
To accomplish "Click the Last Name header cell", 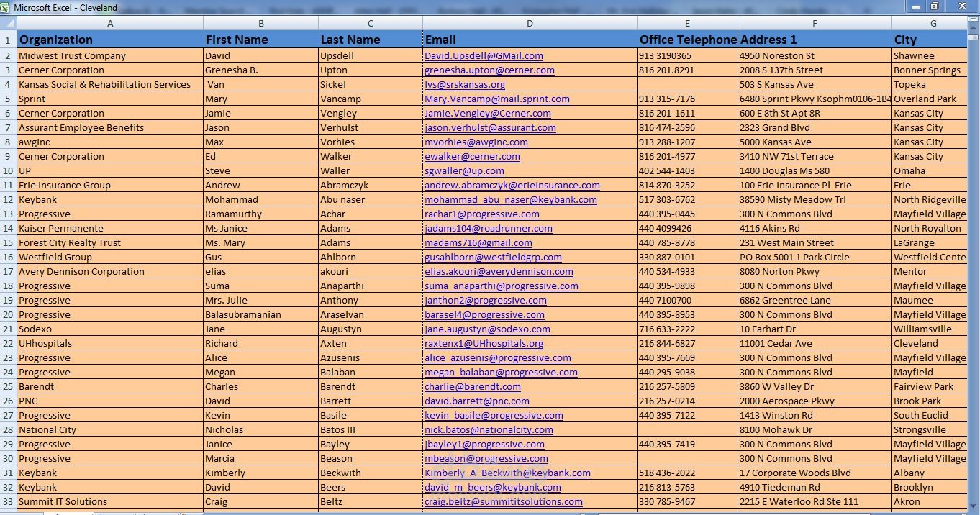I will click(371, 40).
